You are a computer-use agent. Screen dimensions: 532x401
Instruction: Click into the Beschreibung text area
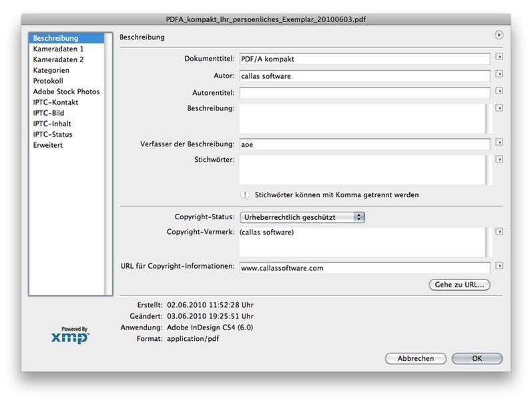pos(362,118)
